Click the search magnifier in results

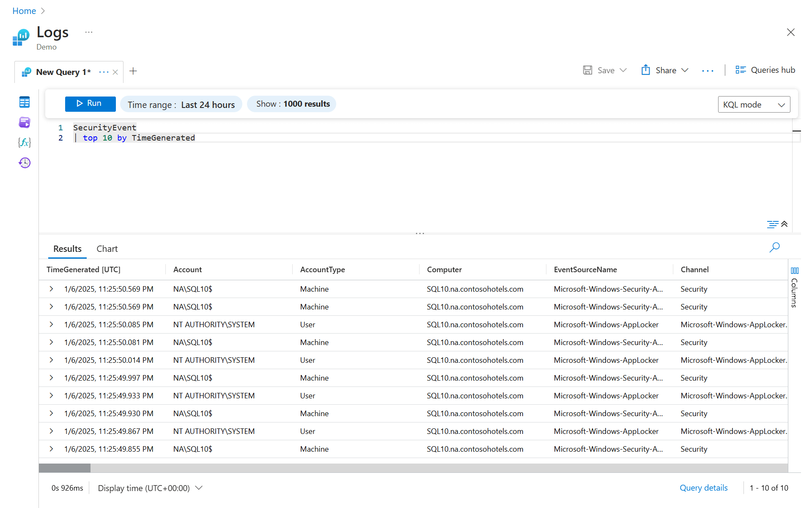774,247
